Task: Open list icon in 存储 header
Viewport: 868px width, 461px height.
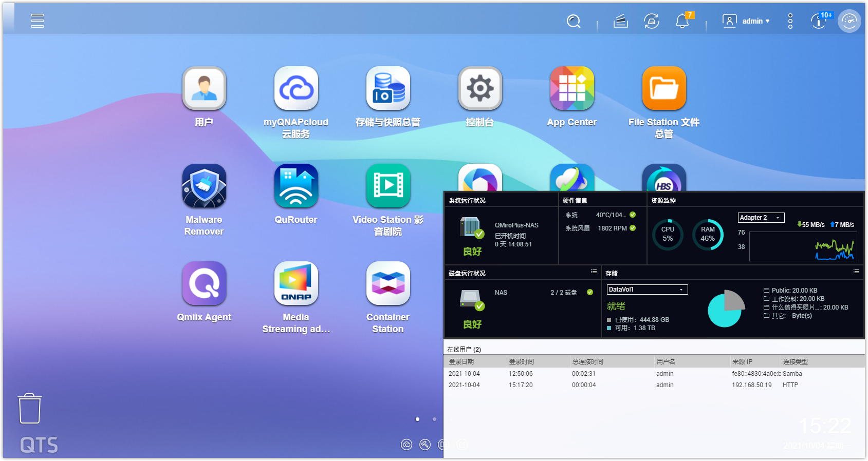Action: [856, 272]
